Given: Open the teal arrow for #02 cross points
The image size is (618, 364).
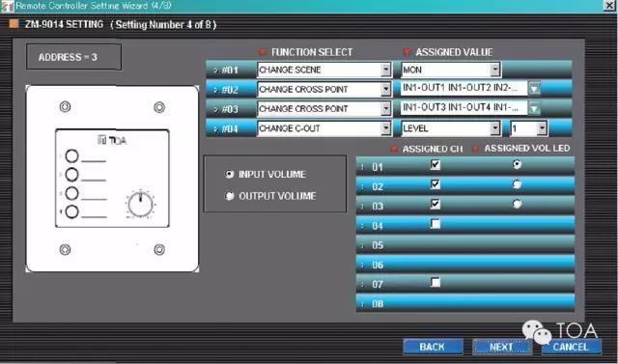Looking at the screenshot, I should [534, 89].
